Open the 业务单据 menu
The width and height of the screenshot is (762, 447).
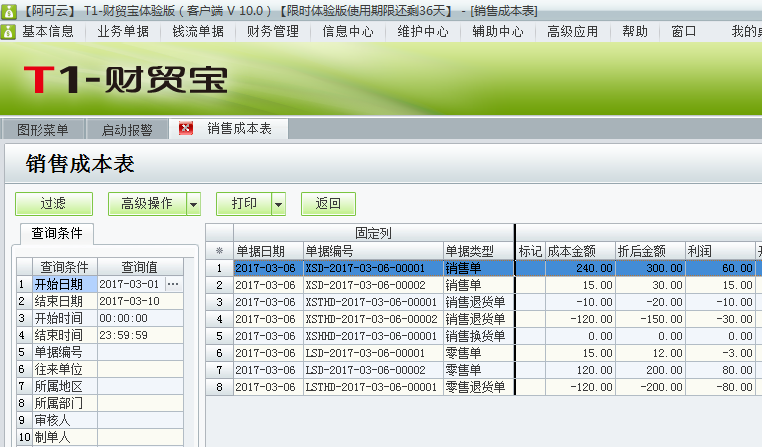(x=123, y=32)
